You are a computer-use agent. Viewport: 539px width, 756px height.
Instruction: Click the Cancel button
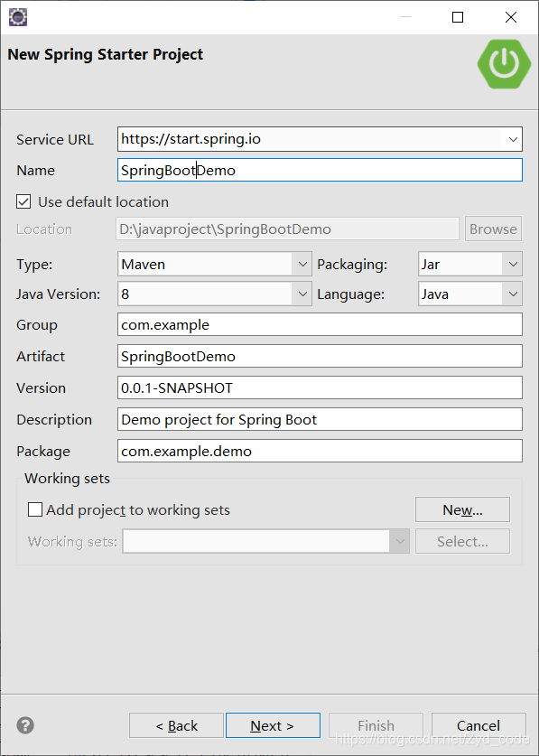[479, 725]
